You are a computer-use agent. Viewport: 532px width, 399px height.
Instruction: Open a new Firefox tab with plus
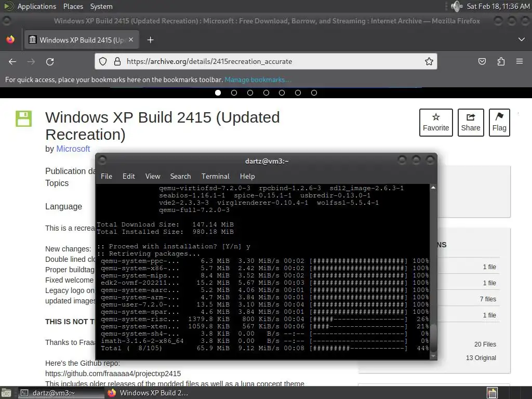(x=150, y=40)
